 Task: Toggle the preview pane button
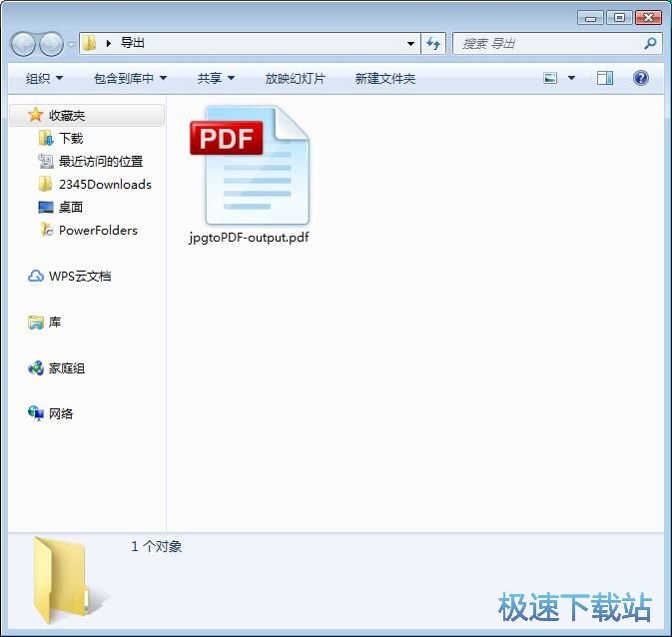coord(605,78)
